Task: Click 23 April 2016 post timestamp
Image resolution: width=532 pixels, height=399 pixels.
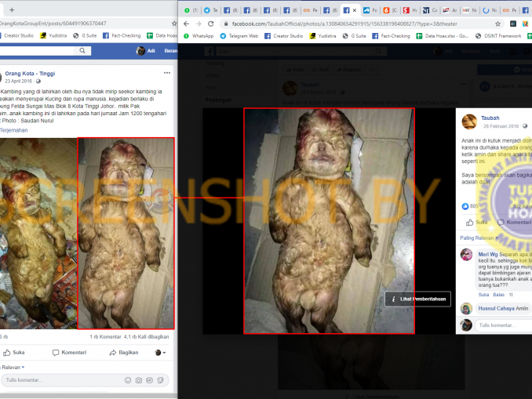Action: tap(18, 81)
